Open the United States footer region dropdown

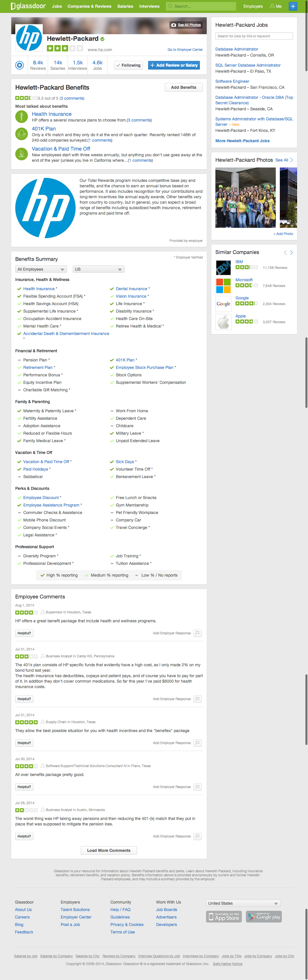(x=243, y=903)
